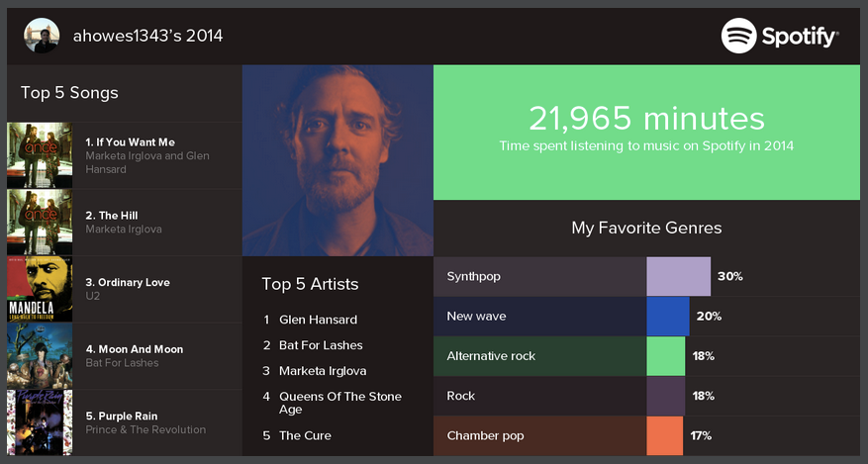Select Marketa Irglova in Top 5 Artists list
Viewport: 868px width, 464px height.
click(323, 371)
